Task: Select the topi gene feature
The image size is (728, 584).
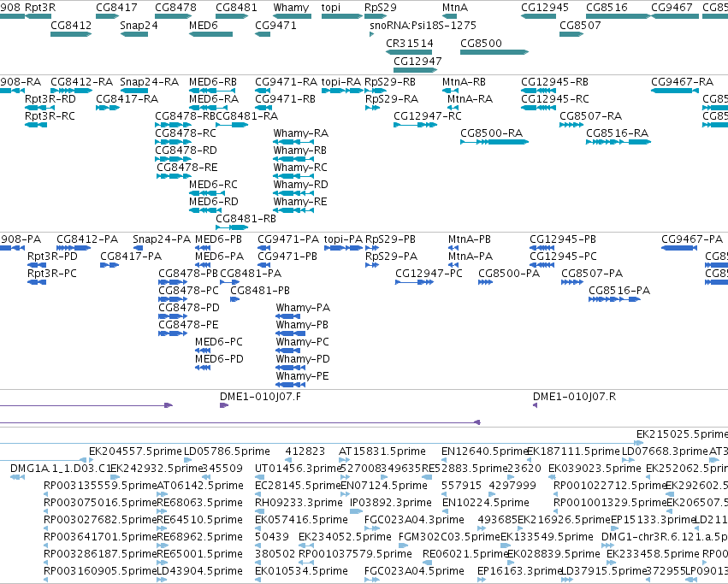Action: click(341, 16)
